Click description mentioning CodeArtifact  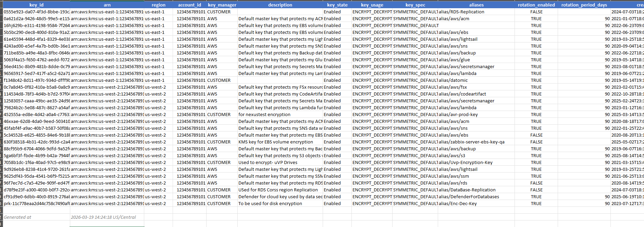coord(280,94)
